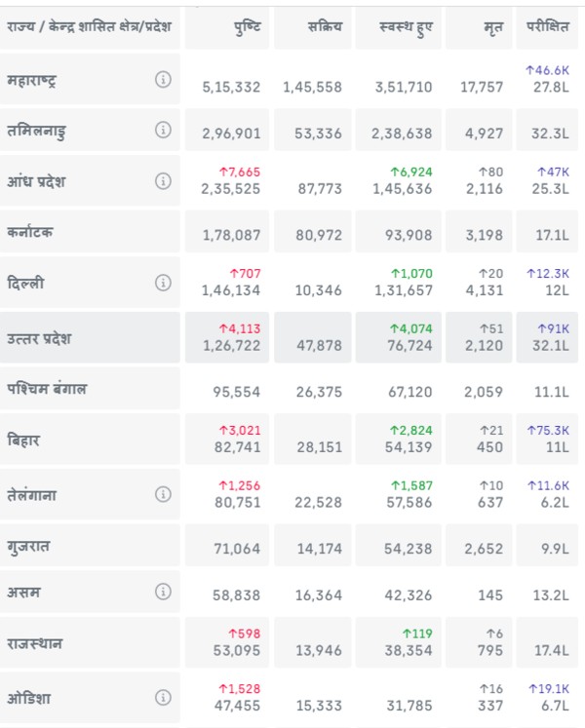
Task: Select the बिहार row label
Action: tap(22, 439)
